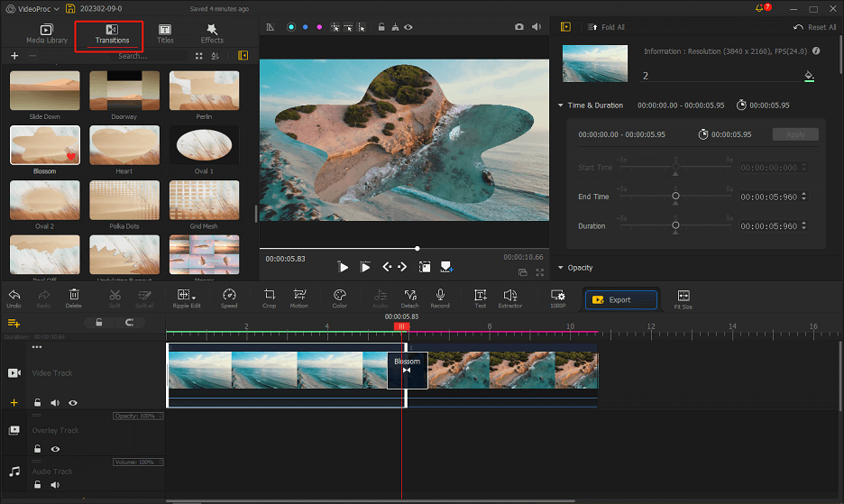This screenshot has width=844, height=504.
Task: Switch transitions list to grid view
Action: coord(199,56)
